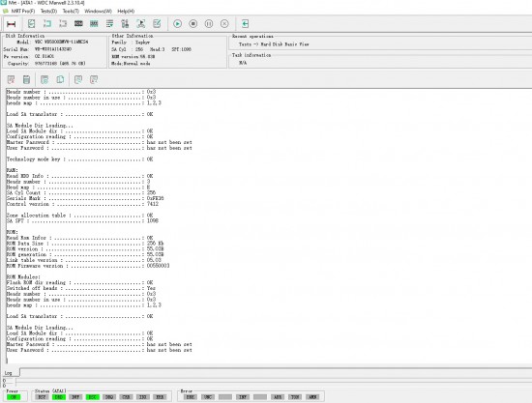This screenshot has height=403, width=532.
Task: Click the CRR status indicator
Action: click(126, 397)
